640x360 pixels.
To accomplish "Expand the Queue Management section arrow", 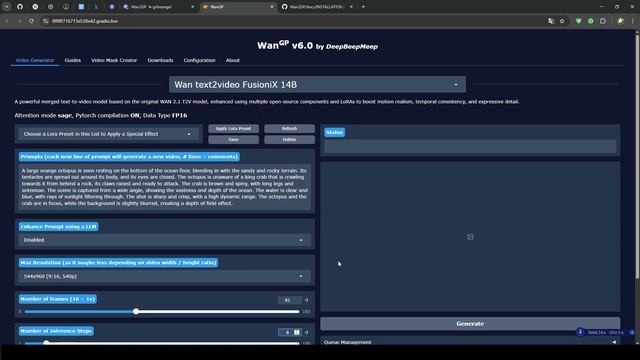I will [614, 342].
